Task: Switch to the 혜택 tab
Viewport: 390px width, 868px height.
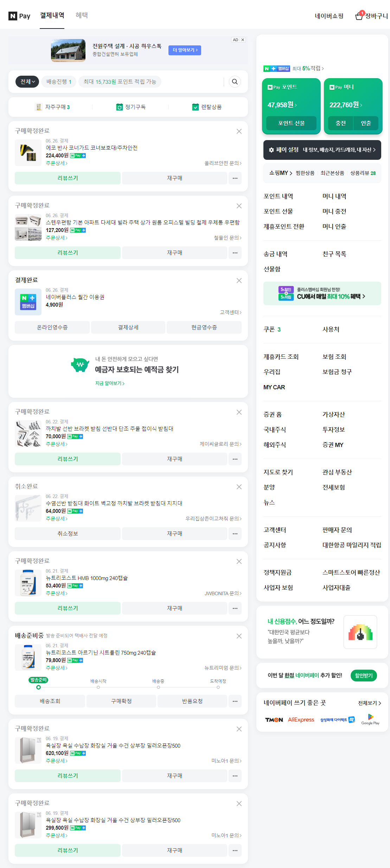Action: coord(82,15)
